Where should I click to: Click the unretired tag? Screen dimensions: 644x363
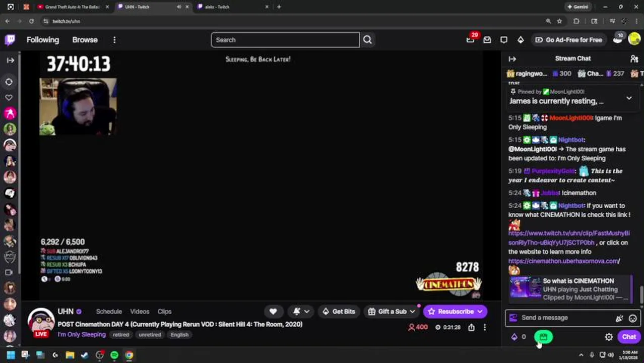[x=150, y=335]
